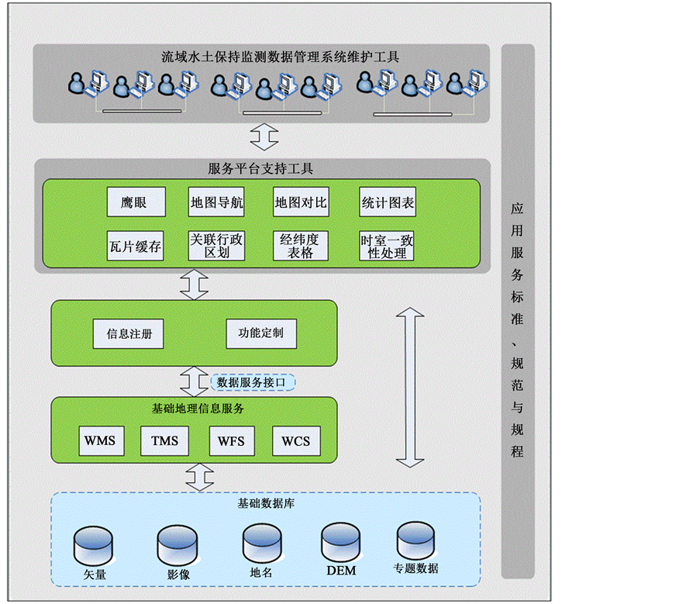Click the WMS service box
Screen dimensions: 700x604
(x=100, y=440)
